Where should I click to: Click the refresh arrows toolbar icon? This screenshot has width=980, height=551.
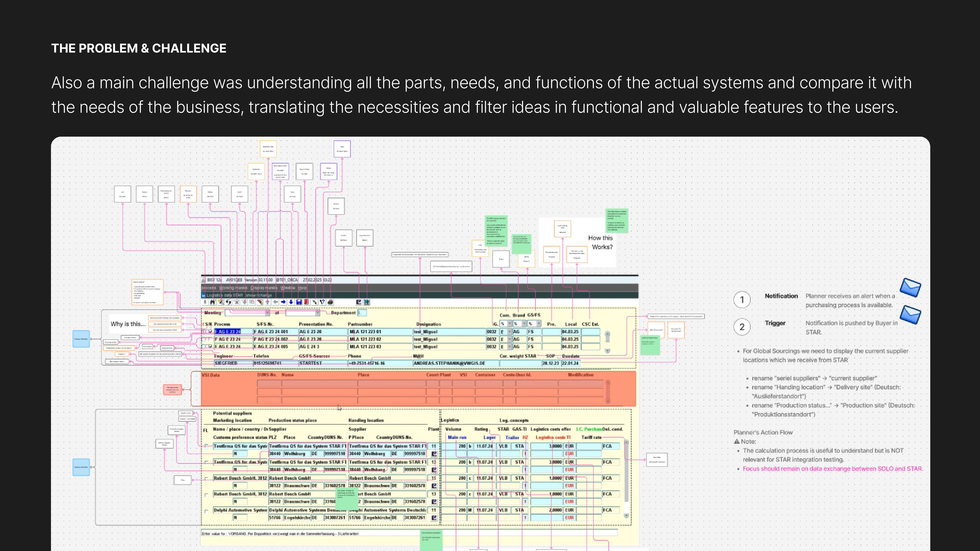pos(228,302)
